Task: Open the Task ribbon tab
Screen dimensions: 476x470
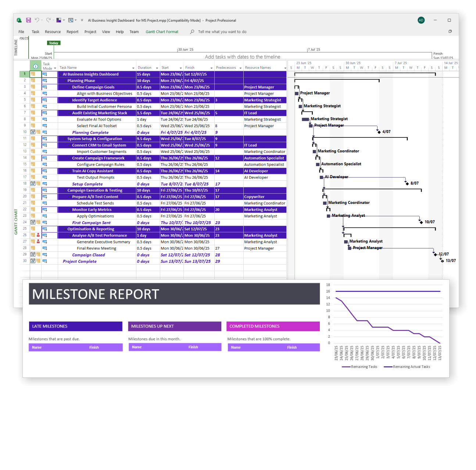Action: pyautogui.click(x=35, y=32)
